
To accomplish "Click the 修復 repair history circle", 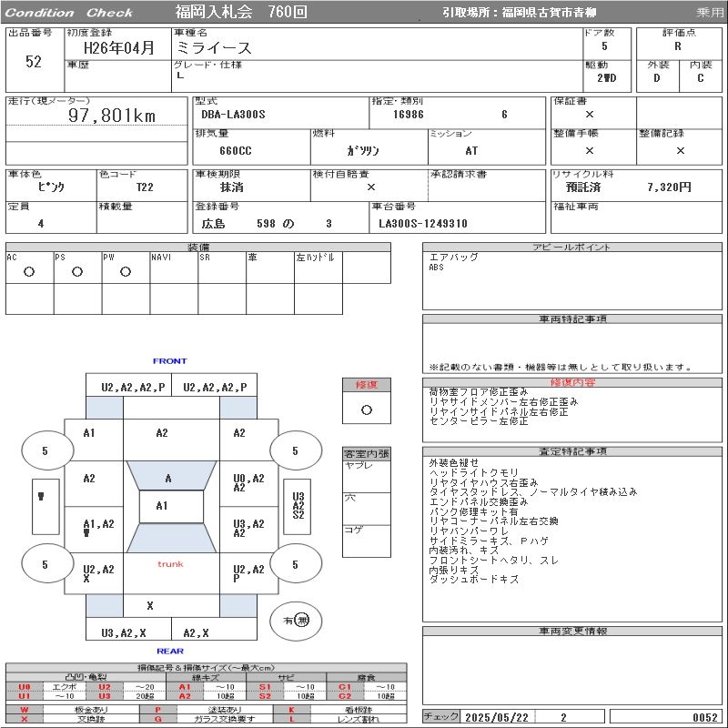I will pyautogui.click(x=367, y=409).
